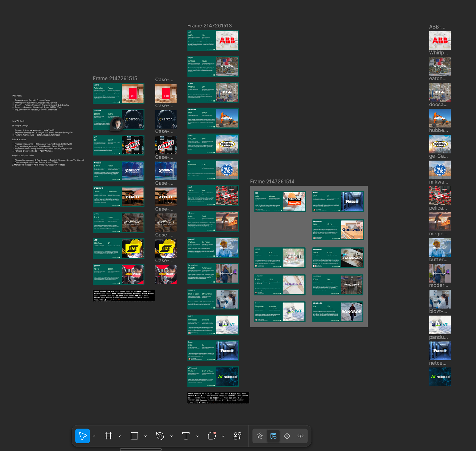Select the Move tool in the toolbar
476x451 pixels.
click(82, 436)
